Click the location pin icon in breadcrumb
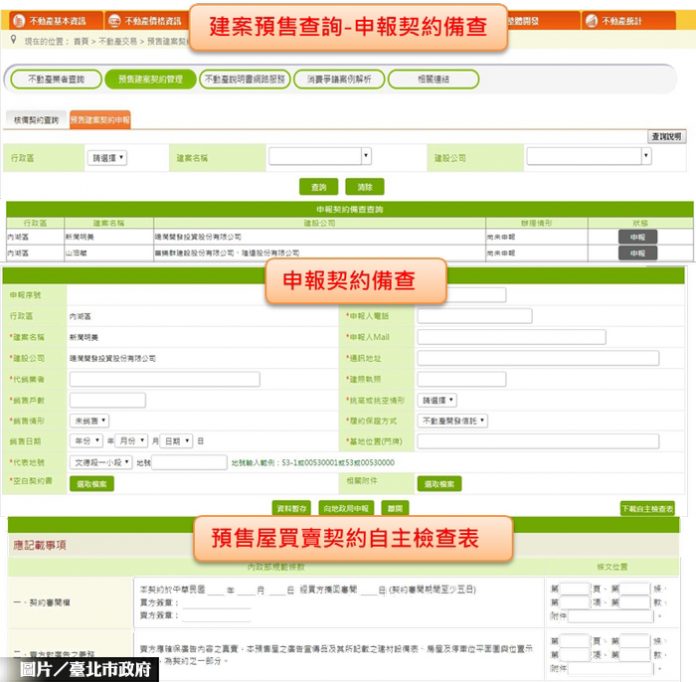 tap(14, 40)
